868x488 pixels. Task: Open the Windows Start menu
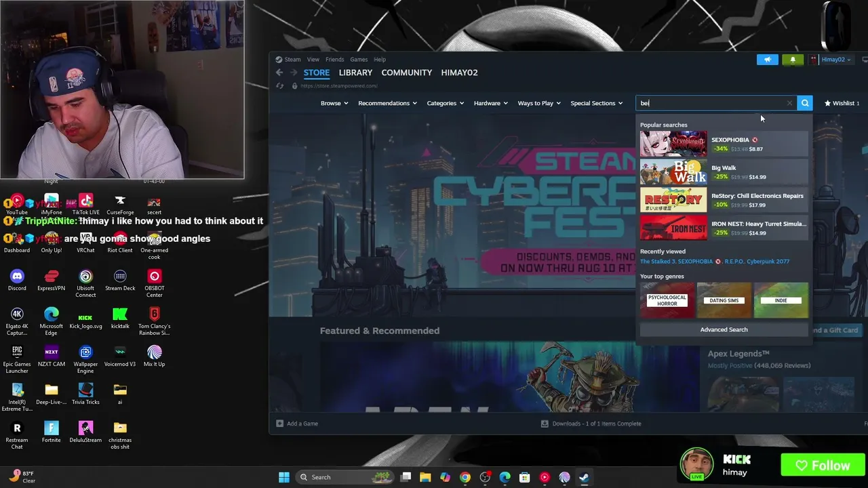(284, 477)
